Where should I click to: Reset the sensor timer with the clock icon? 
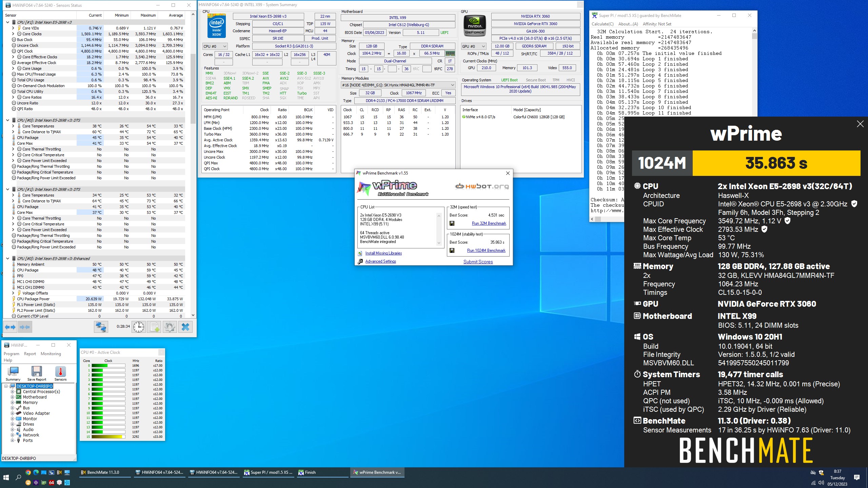tap(139, 327)
